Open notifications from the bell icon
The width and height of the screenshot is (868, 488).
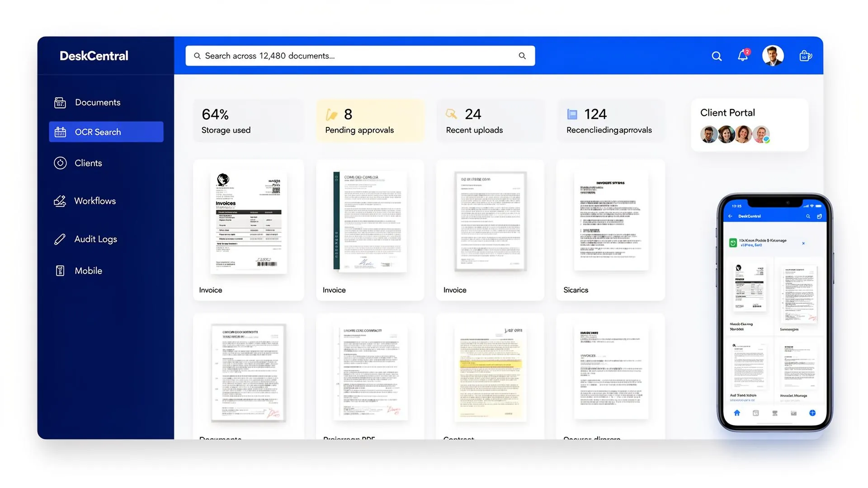[x=743, y=56]
